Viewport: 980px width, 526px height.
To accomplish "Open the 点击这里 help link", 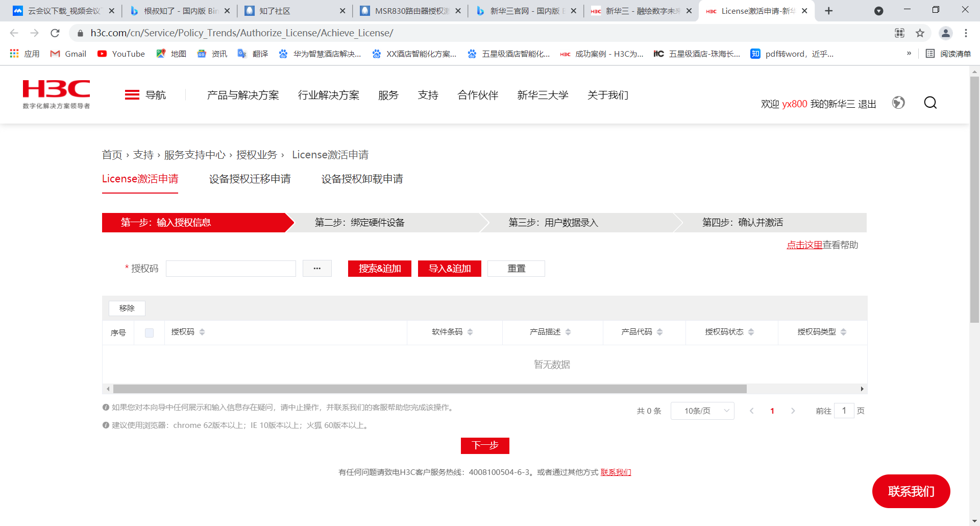I will point(804,245).
